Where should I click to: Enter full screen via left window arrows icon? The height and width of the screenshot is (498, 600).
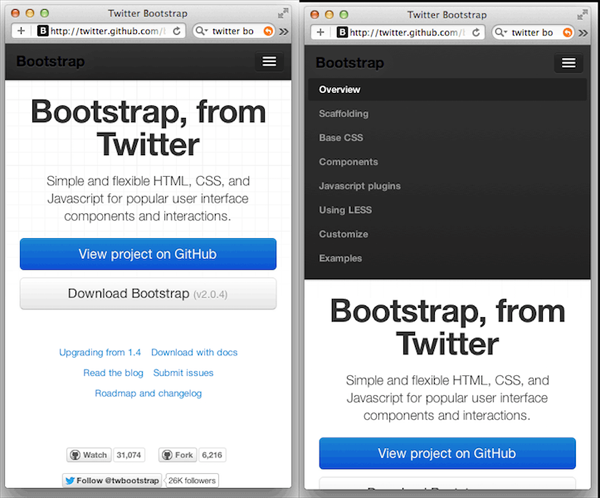coord(283,13)
